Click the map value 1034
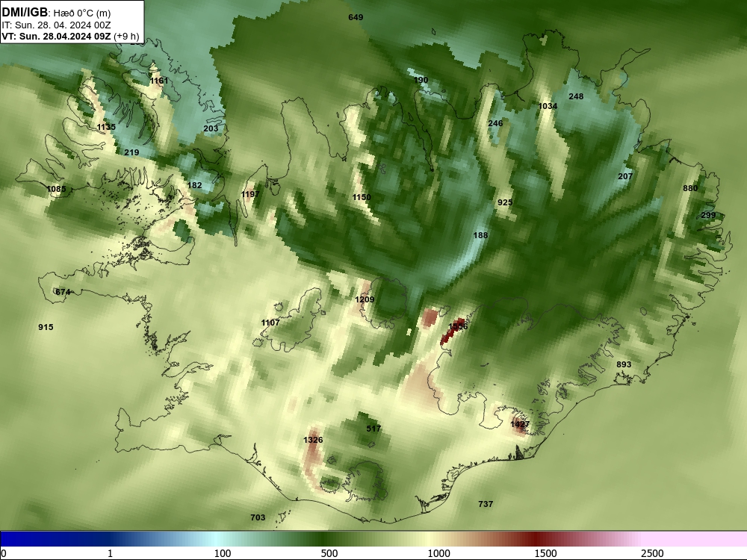The width and height of the screenshot is (747, 560). pyautogui.click(x=548, y=106)
